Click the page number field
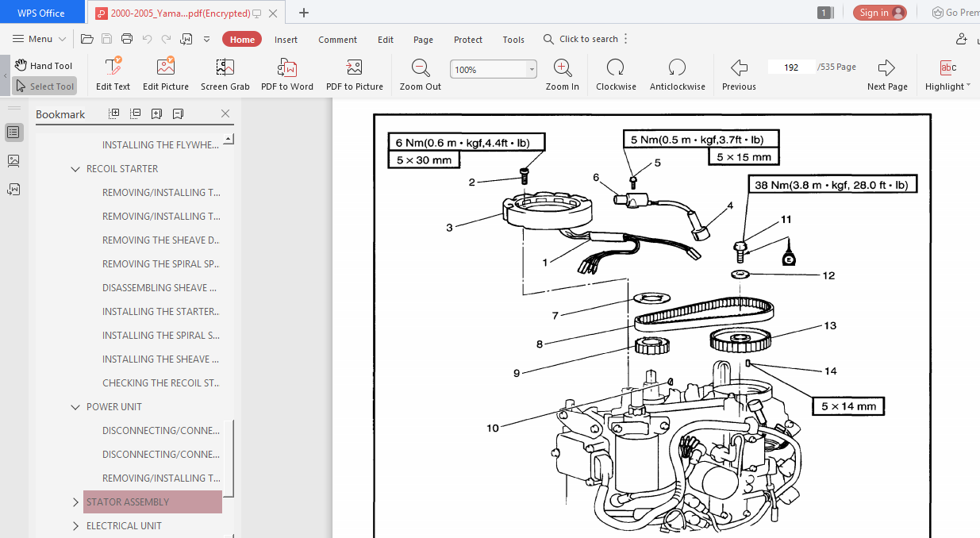 [x=791, y=67]
